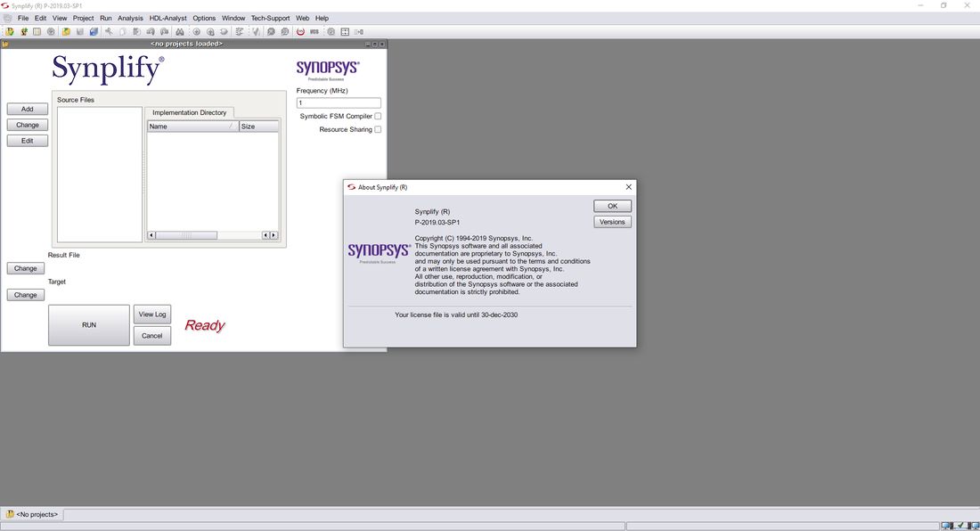Image resolution: width=980 pixels, height=531 pixels.
Task: Click the P-2019.03-SP1 version text in the dialog
Action: (x=437, y=223)
